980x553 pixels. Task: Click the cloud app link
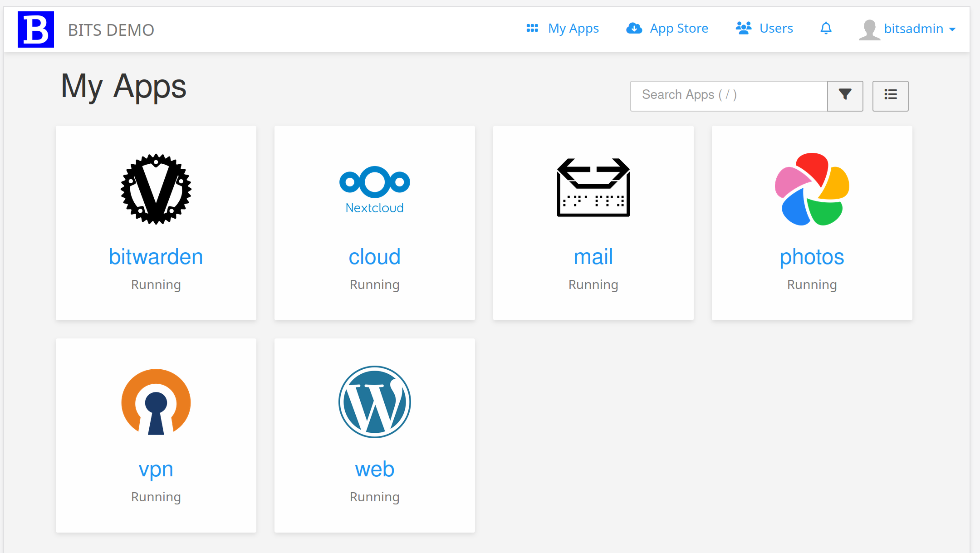click(375, 257)
